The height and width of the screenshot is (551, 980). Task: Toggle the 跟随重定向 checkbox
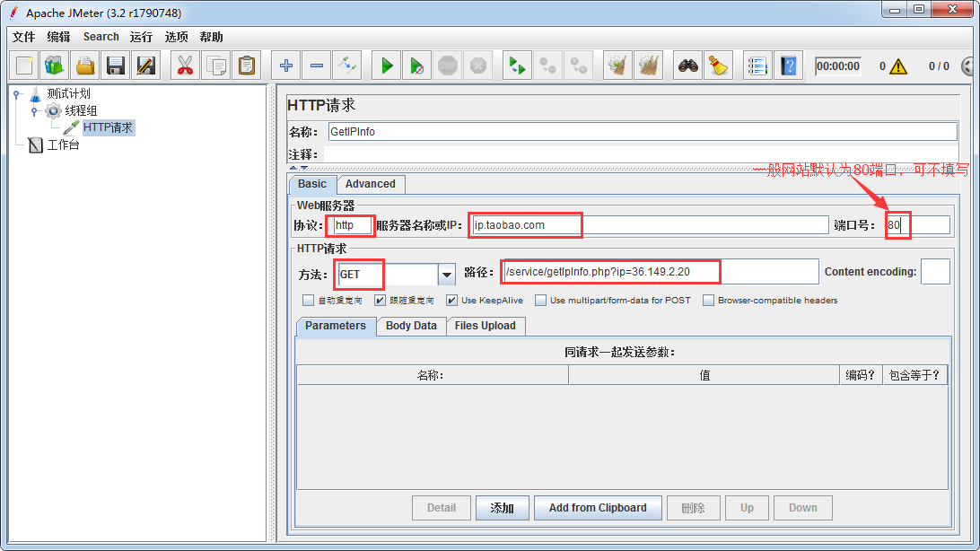pyautogui.click(x=380, y=301)
